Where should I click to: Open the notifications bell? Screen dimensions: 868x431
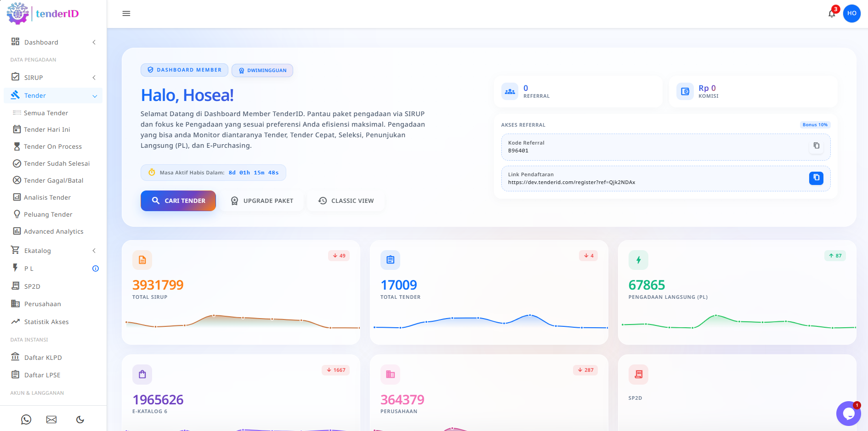pos(832,13)
